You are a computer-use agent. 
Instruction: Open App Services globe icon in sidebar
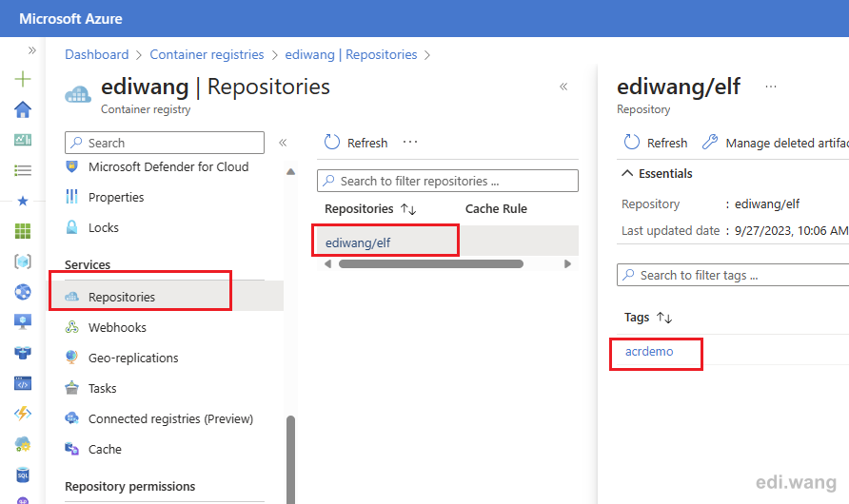pyautogui.click(x=23, y=292)
